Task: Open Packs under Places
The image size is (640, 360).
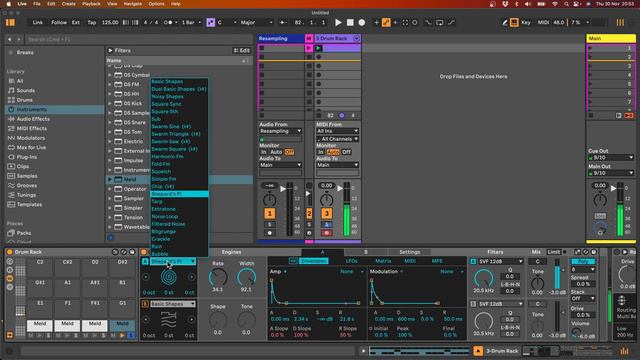Action: pyautogui.click(x=24, y=233)
